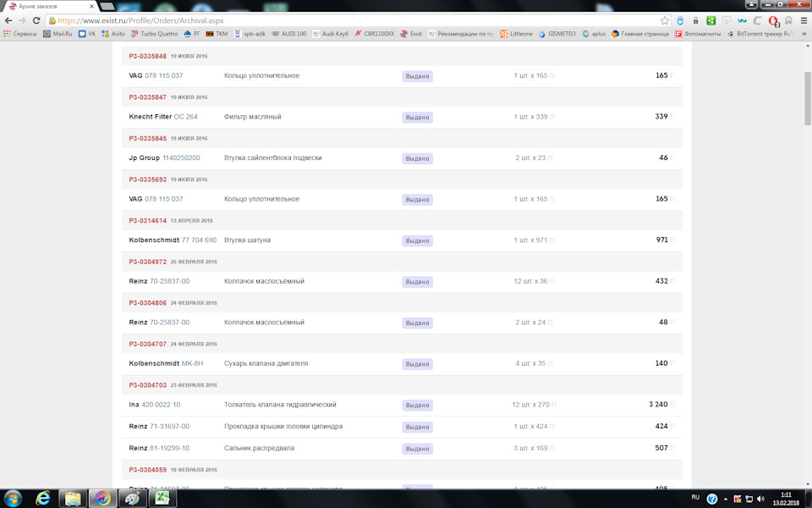Click Выдано status for Сальник распредвала
Screen dimensions: 812x508
(417, 449)
